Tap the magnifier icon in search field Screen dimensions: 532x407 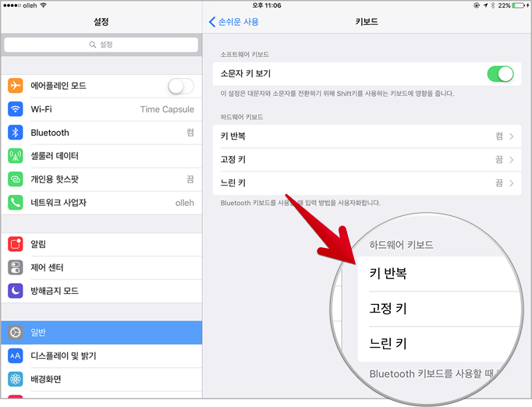(92, 44)
